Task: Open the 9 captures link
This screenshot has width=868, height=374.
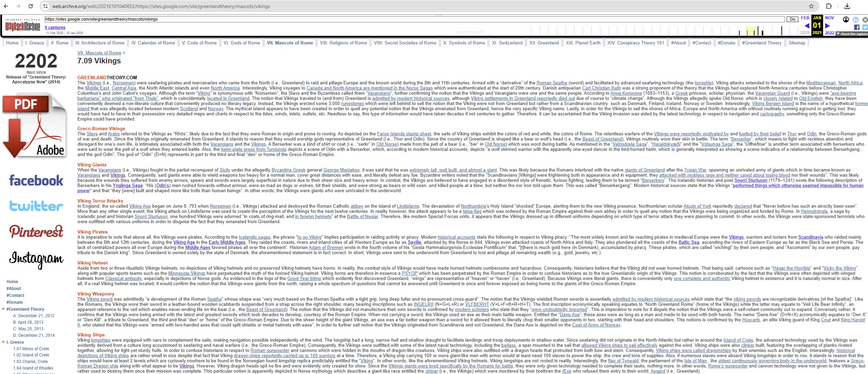Action: [x=55, y=28]
